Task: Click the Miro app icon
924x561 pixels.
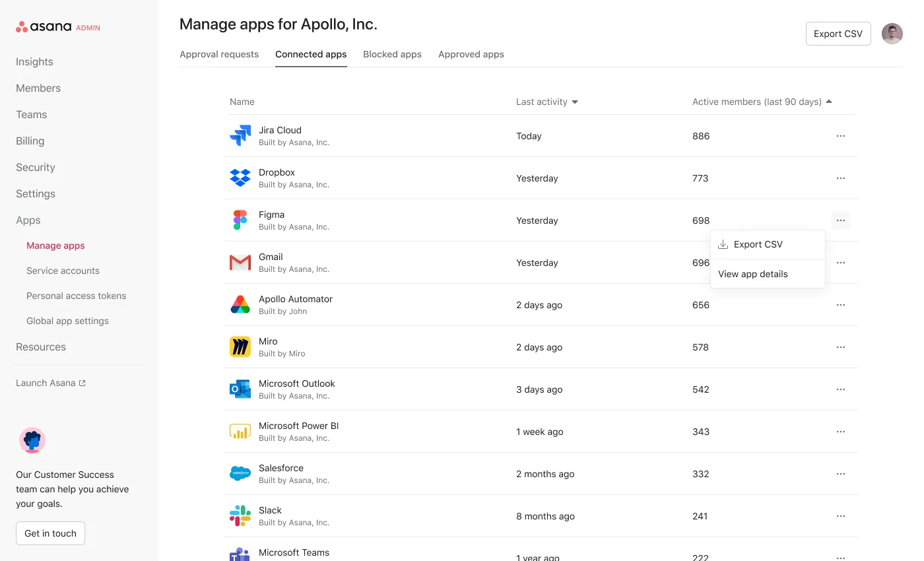Action: pyautogui.click(x=240, y=346)
